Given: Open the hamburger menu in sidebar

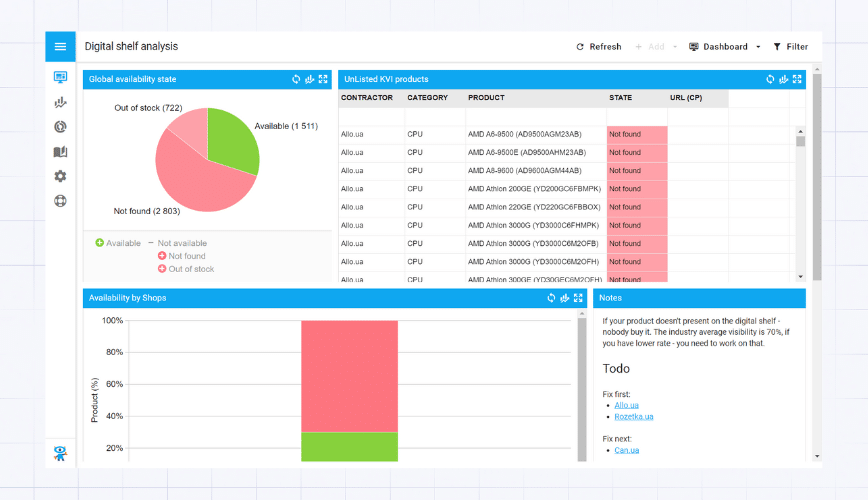Looking at the screenshot, I should point(60,47).
